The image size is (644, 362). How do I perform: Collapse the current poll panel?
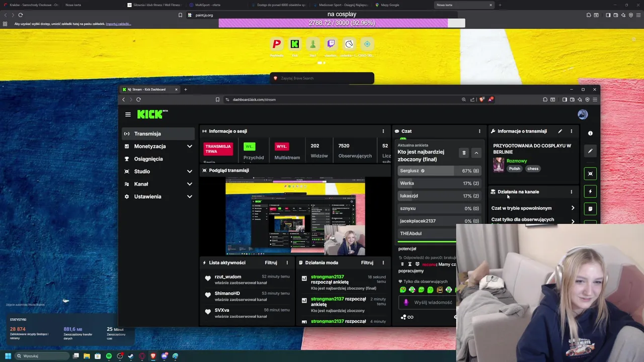click(476, 153)
